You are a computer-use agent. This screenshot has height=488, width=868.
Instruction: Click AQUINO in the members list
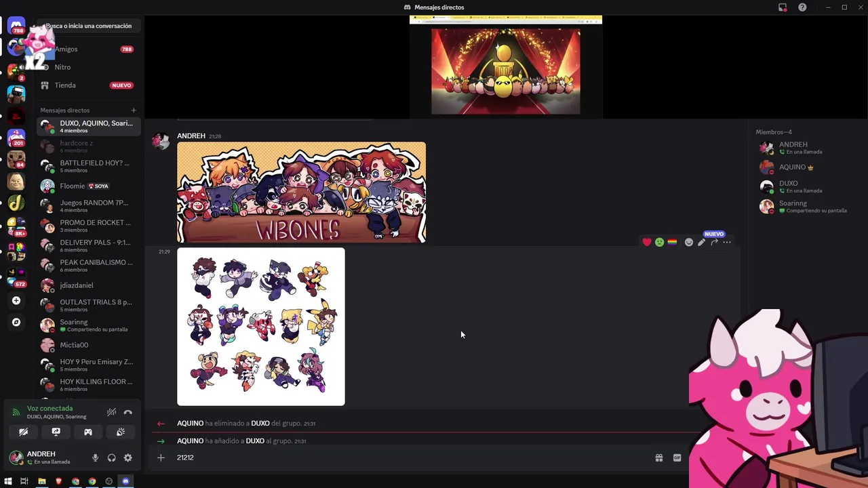[x=806, y=167]
